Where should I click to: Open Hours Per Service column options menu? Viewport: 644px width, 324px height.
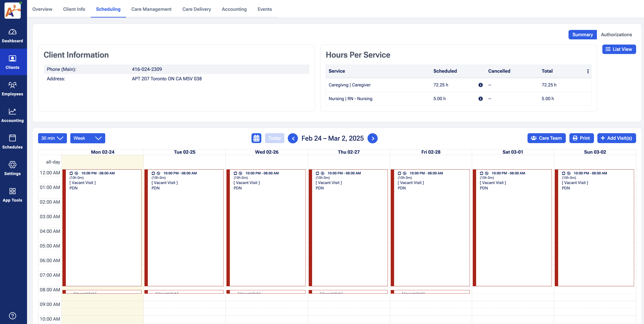click(x=588, y=71)
